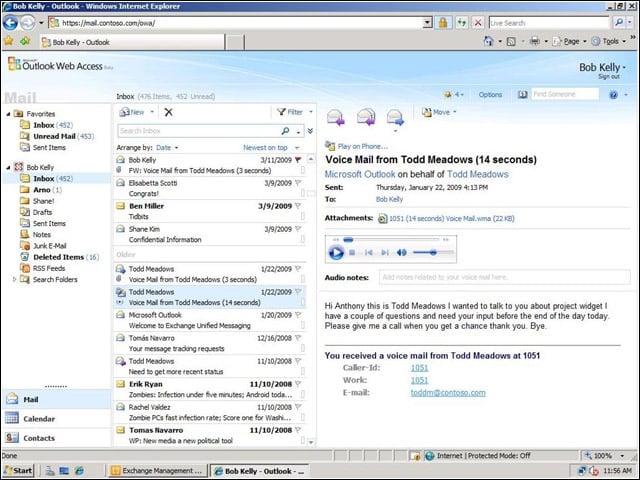Open the New message dropdown arrow
The height and width of the screenshot is (480, 640).
(x=152, y=112)
